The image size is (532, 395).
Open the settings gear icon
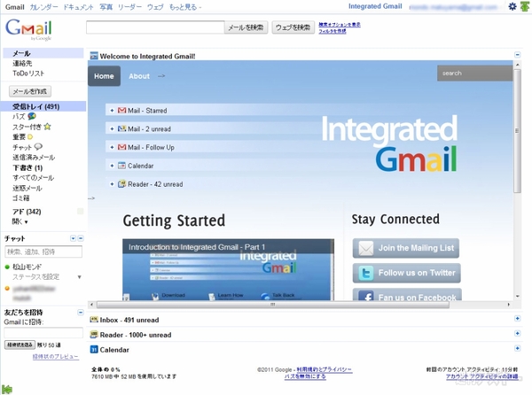tap(512, 6)
